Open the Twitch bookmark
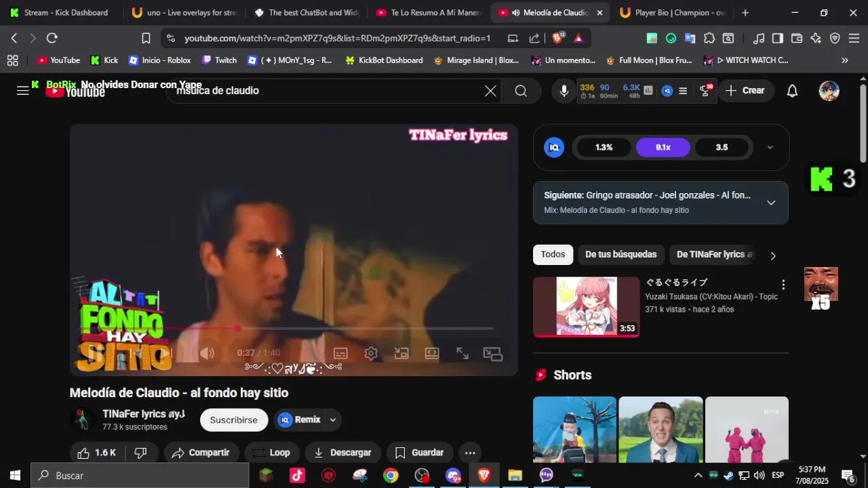The height and width of the screenshot is (488, 868). (219, 60)
